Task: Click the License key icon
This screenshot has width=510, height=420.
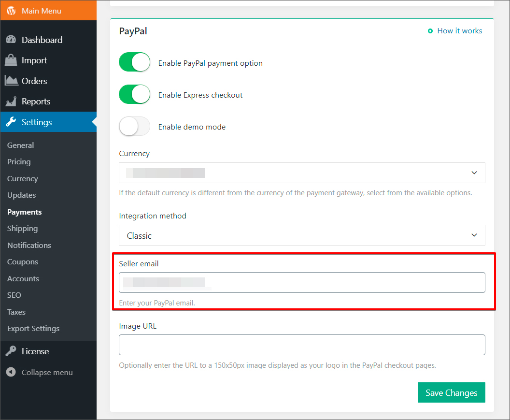Action: 11,351
